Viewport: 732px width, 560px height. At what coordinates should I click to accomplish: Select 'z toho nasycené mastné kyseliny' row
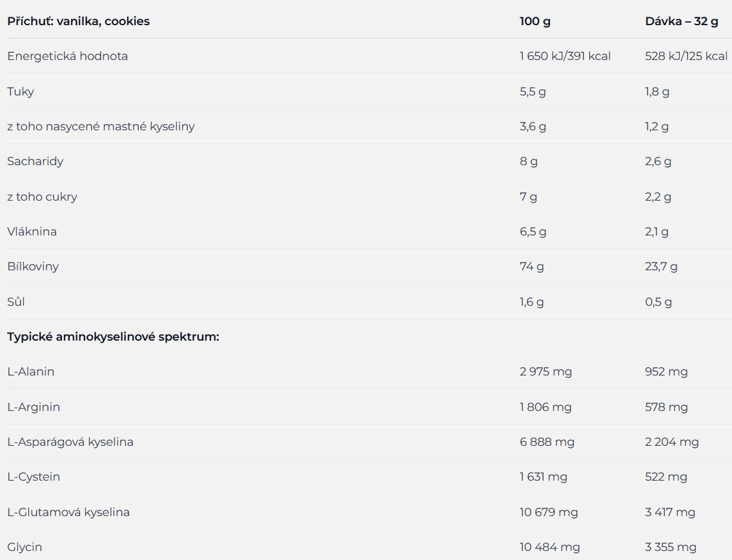[x=366, y=126]
